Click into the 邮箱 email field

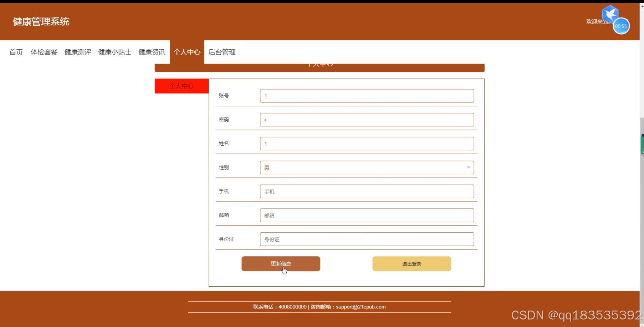pos(367,215)
